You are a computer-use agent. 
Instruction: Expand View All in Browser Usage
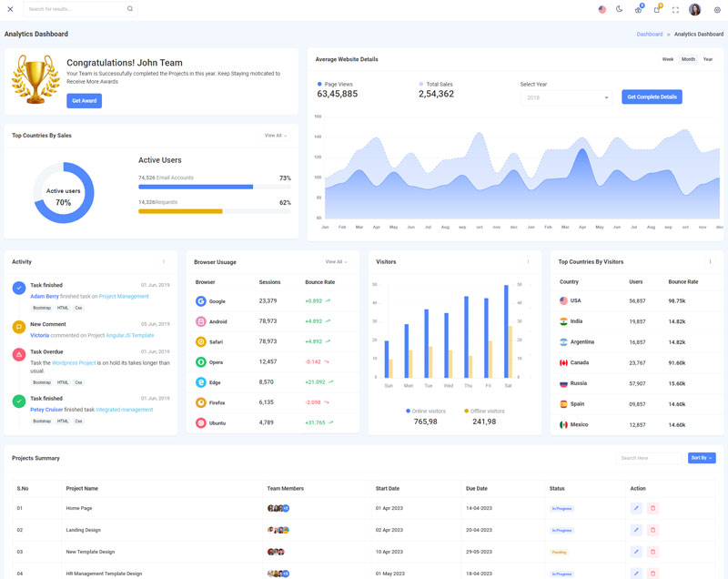pyautogui.click(x=336, y=261)
